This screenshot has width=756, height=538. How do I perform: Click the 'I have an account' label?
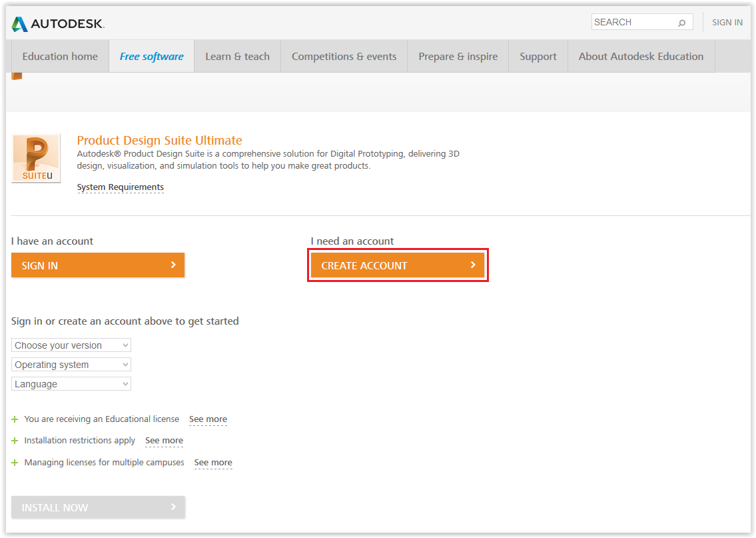pyautogui.click(x=52, y=241)
